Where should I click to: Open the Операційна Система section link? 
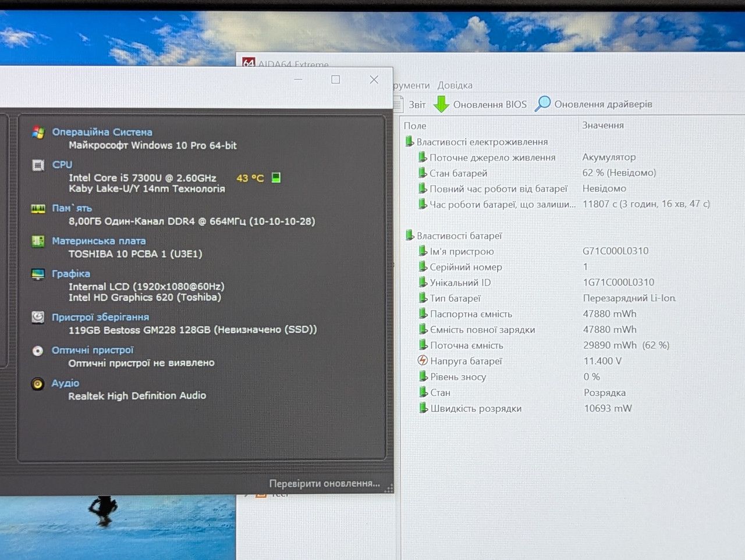coord(102,132)
